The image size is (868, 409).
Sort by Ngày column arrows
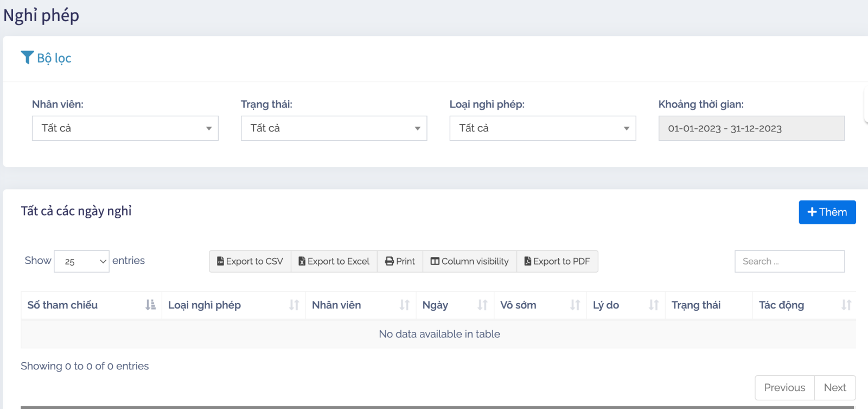[x=482, y=305]
